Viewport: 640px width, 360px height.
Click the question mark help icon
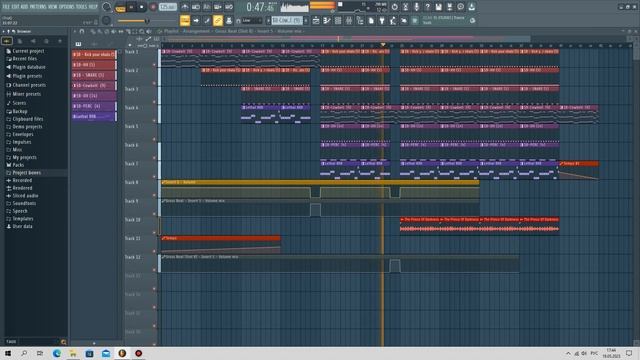point(427,7)
